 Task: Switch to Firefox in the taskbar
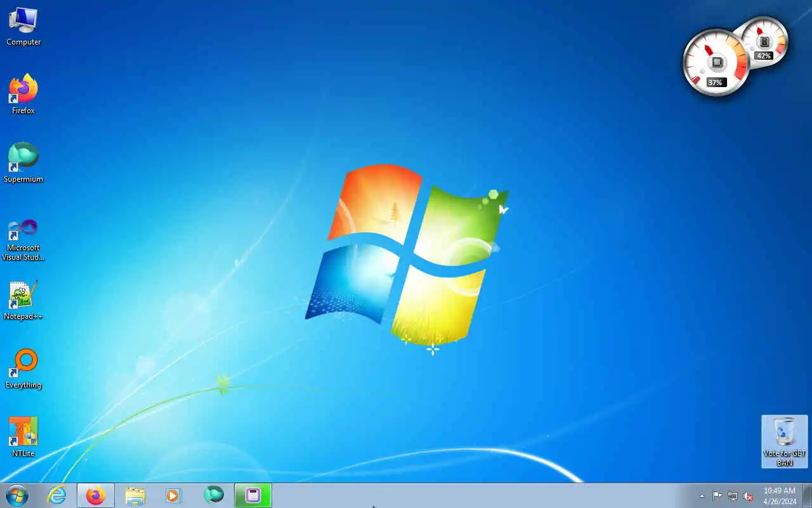(96, 495)
